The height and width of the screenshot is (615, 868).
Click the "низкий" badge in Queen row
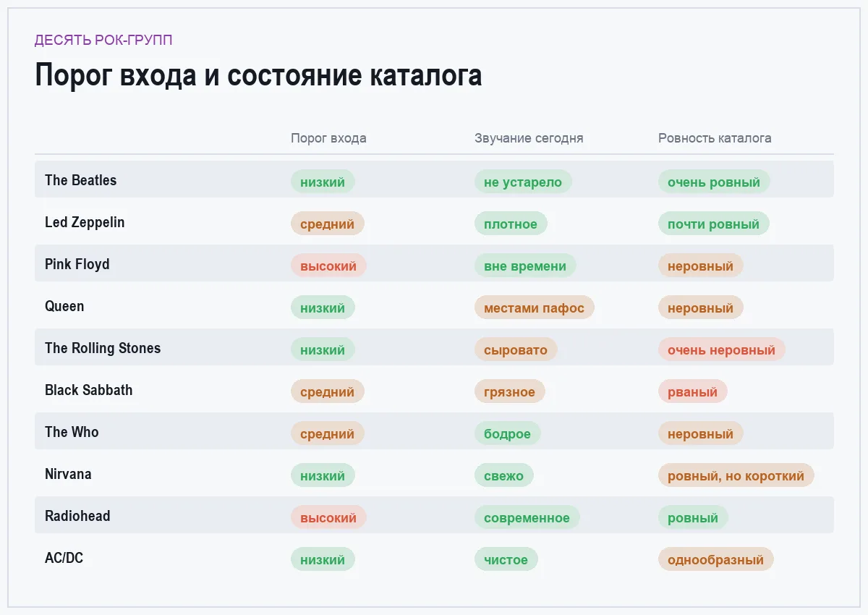pyautogui.click(x=323, y=307)
